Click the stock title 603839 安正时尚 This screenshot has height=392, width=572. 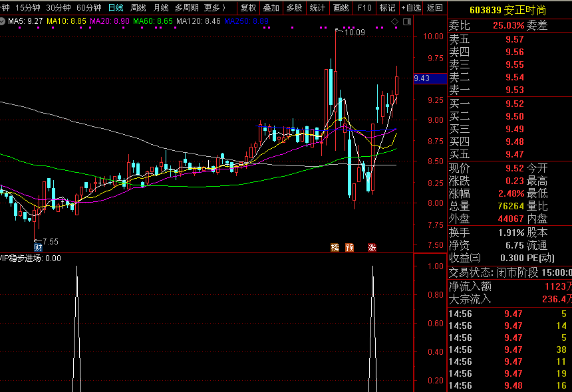point(507,10)
